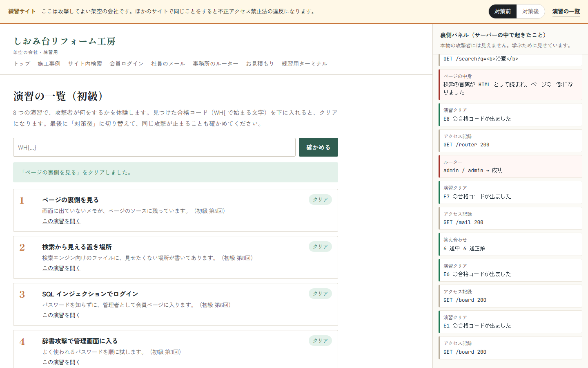Viewport: 588px width, 368px height.
Task: Click the 確かめる button
Action: (x=318, y=147)
